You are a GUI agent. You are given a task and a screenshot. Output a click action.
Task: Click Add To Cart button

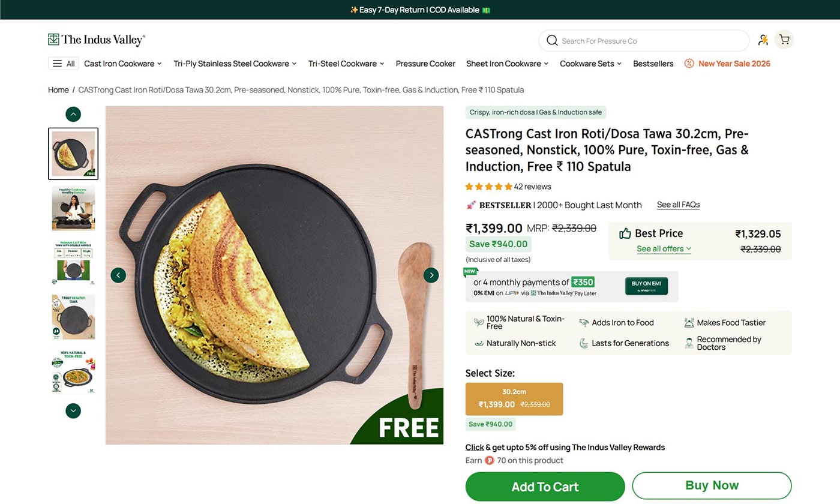(x=545, y=487)
